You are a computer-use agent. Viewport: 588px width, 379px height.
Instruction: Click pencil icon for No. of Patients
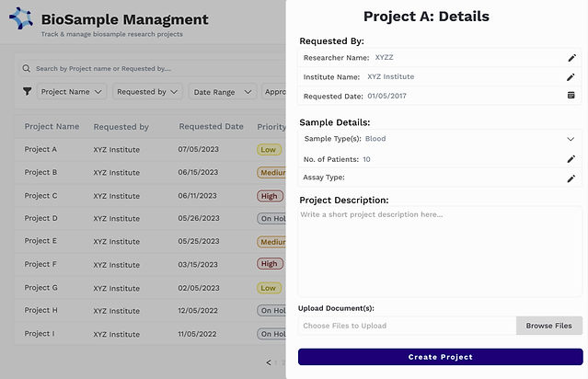(571, 159)
